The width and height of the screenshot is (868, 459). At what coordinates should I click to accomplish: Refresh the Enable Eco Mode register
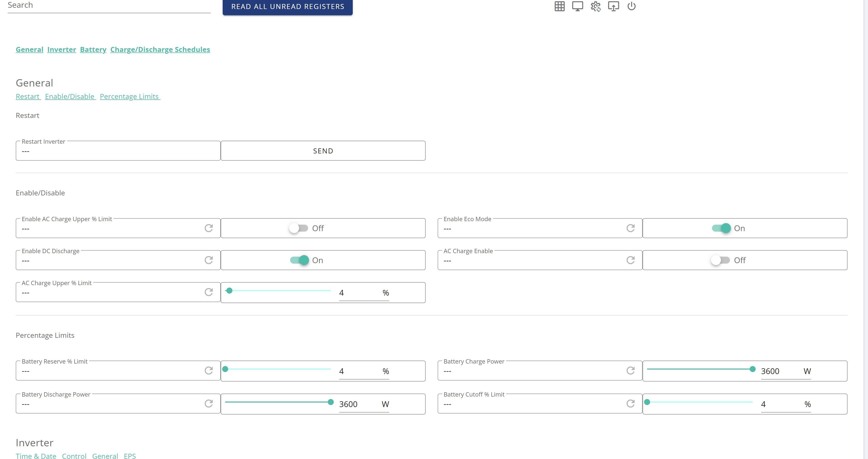pos(630,228)
